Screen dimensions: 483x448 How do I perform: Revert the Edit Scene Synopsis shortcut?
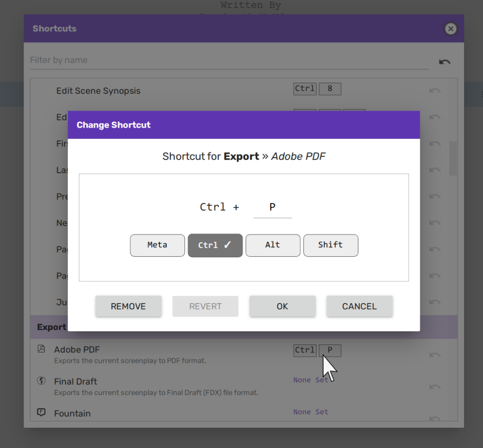(x=434, y=91)
